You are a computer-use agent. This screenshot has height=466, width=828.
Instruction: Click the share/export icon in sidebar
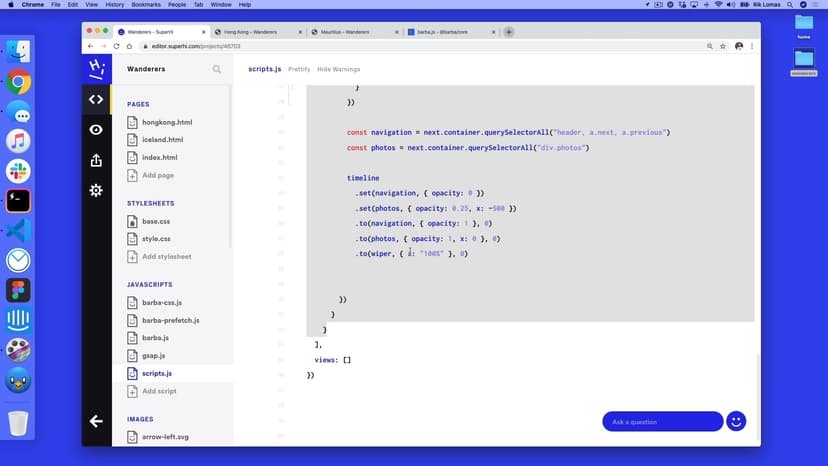click(96, 160)
